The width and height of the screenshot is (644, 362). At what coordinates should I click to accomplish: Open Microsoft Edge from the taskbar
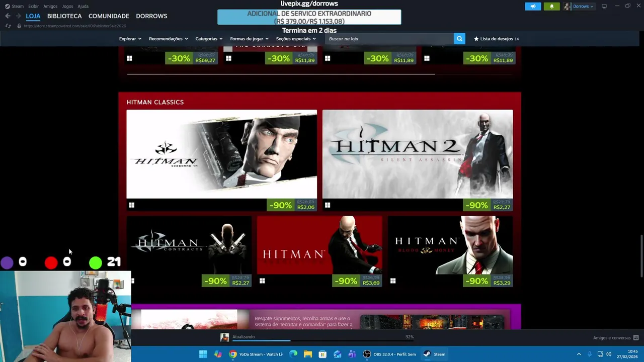(x=293, y=354)
